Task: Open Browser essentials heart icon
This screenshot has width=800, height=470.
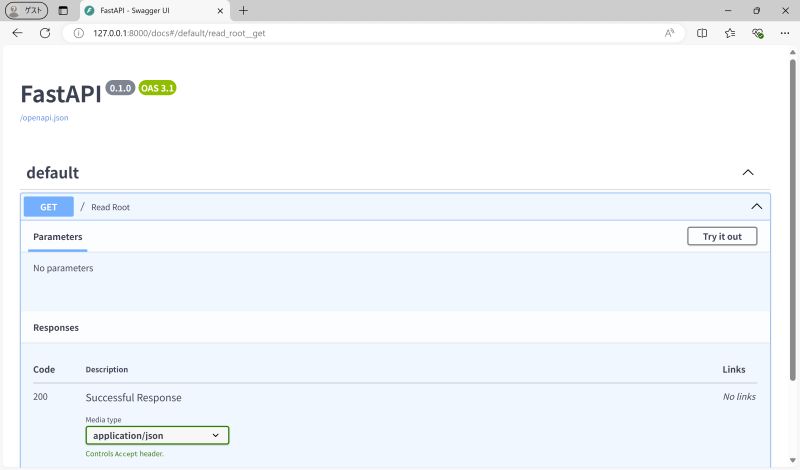Action: [758, 33]
